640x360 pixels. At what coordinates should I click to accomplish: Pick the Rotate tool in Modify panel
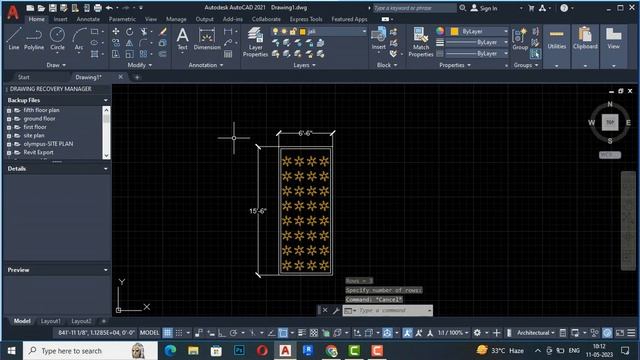point(129,31)
